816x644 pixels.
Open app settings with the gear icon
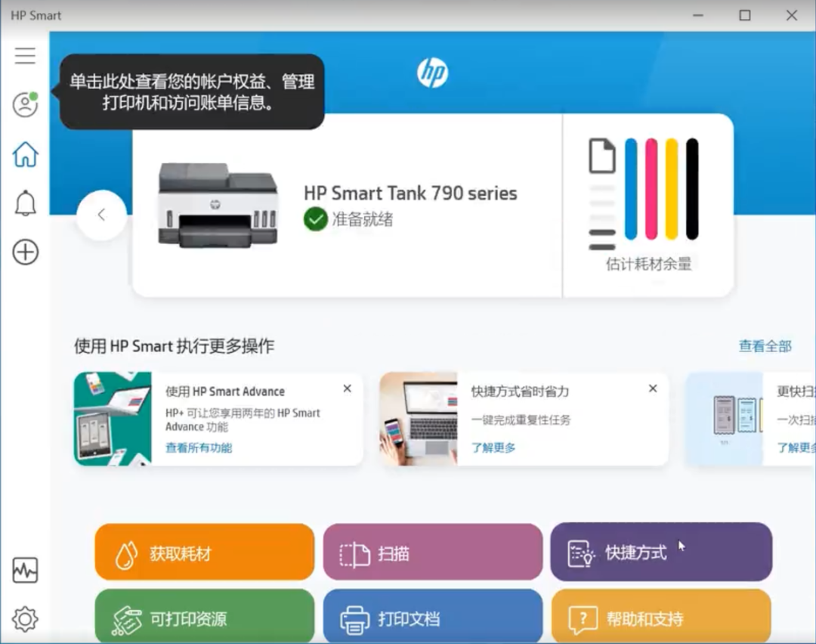click(x=25, y=618)
